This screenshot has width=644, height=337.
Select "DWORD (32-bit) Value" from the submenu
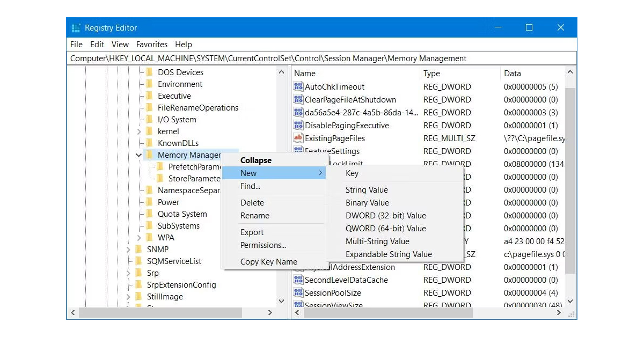click(x=387, y=215)
